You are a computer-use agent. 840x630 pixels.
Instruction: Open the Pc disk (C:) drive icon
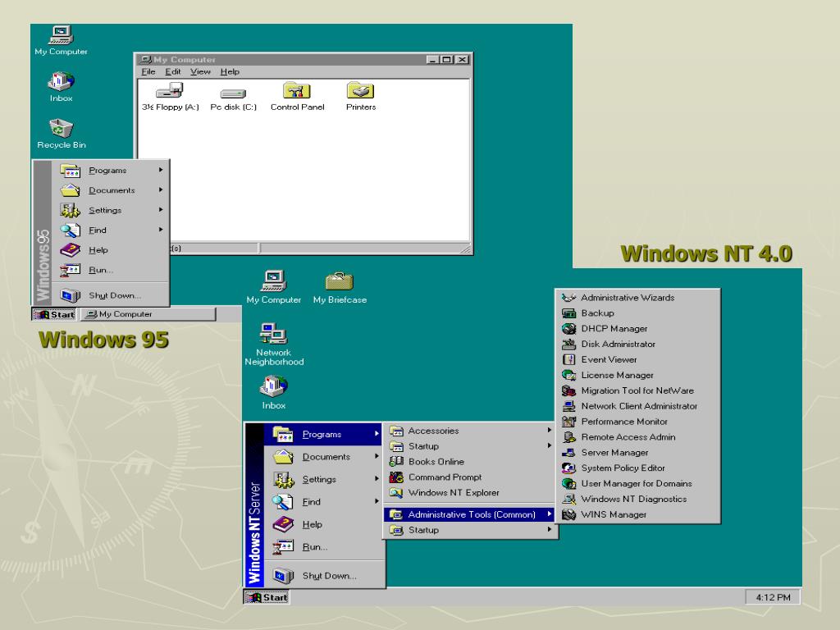coord(233,99)
